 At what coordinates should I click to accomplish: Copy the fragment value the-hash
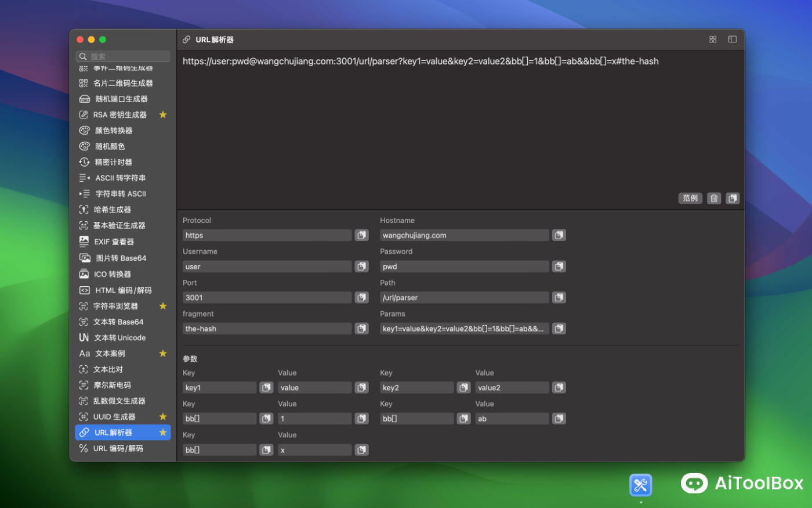tap(361, 328)
